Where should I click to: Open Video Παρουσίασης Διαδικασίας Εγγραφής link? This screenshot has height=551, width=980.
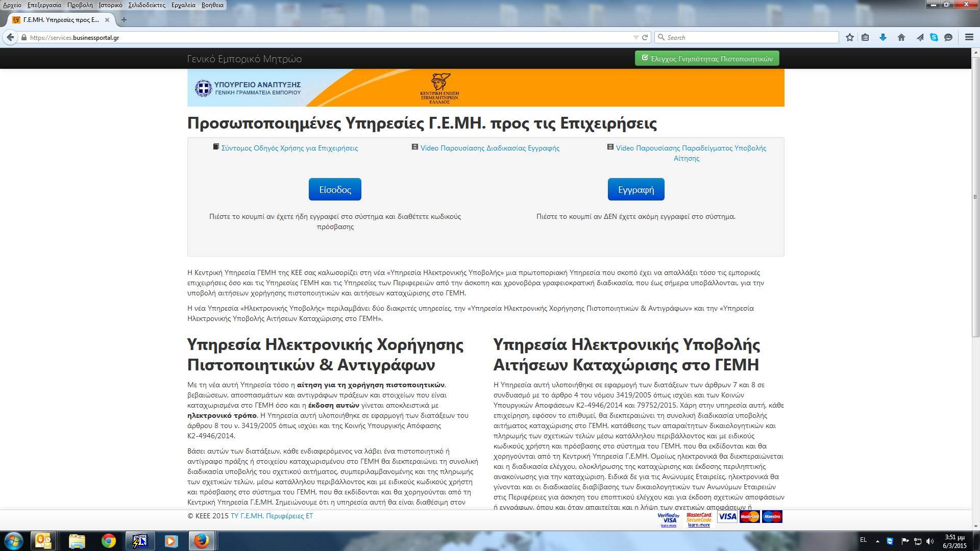pyautogui.click(x=490, y=148)
